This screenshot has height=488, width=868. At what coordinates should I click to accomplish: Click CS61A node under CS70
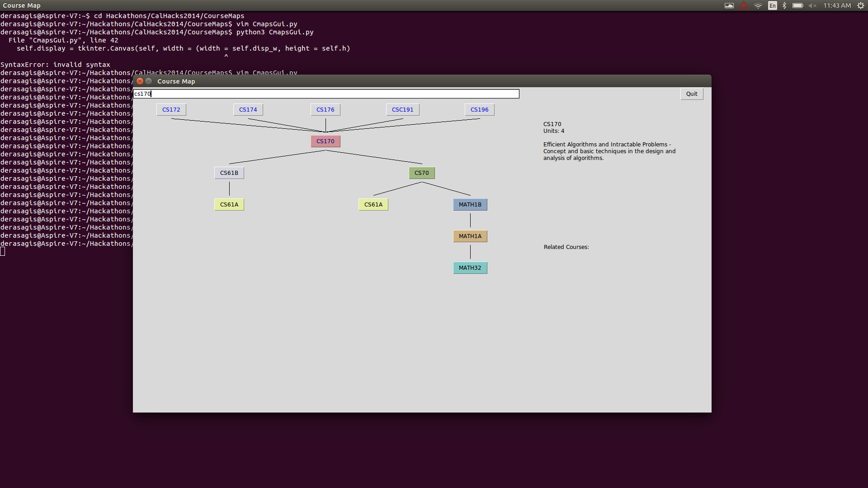tap(373, 205)
